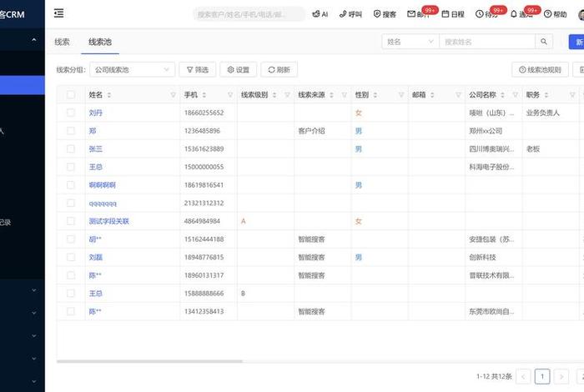Tick the checkbox for 啊啊啊啊

coord(71,185)
